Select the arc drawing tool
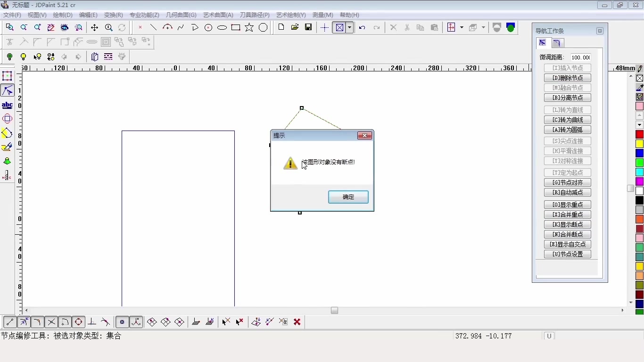Viewport: 644px width, 362px height. pos(167,27)
